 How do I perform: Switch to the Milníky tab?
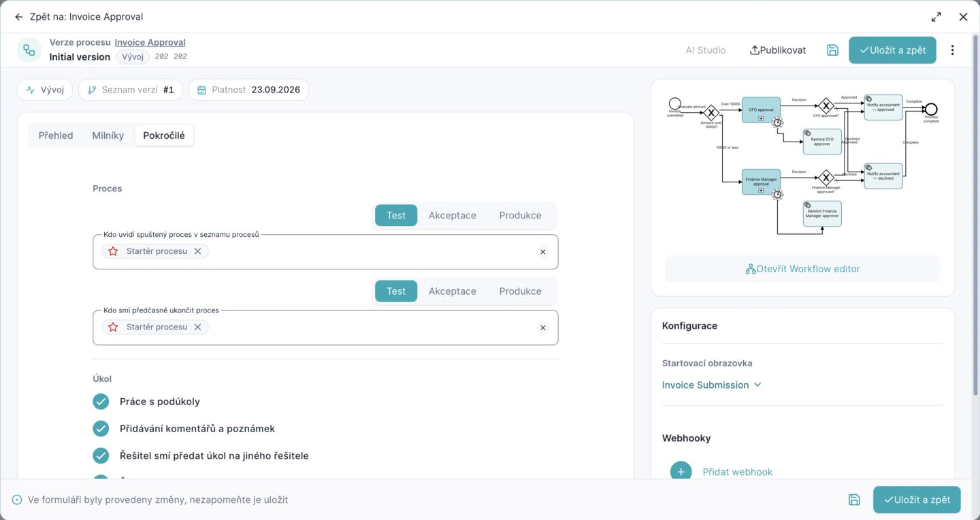tap(108, 135)
